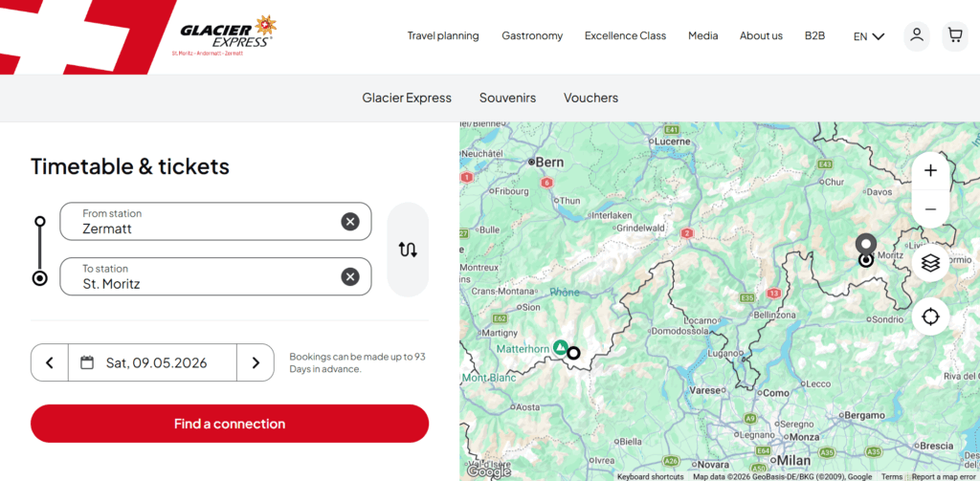
Task: Open the shopping cart
Action: click(954, 35)
